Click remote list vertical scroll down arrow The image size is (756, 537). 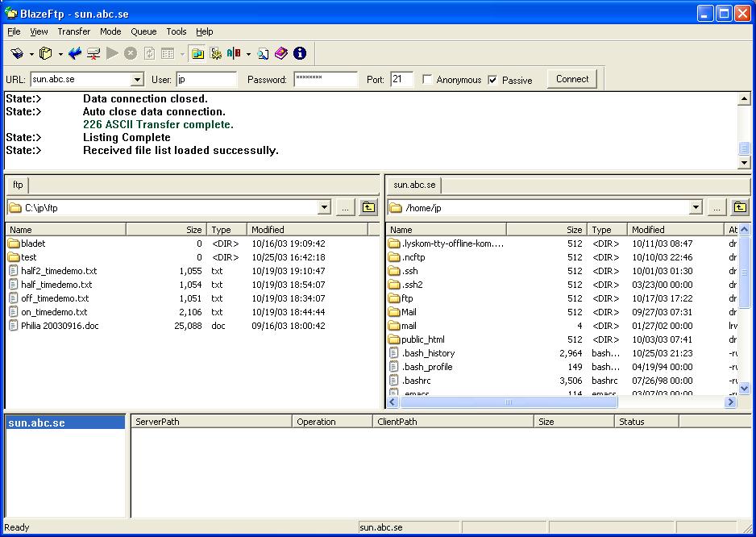tap(744, 388)
